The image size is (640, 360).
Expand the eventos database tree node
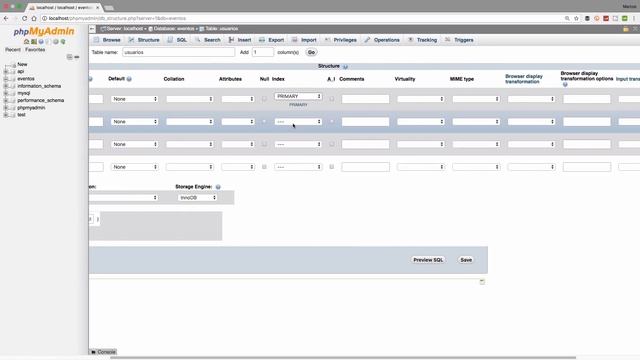6,79
